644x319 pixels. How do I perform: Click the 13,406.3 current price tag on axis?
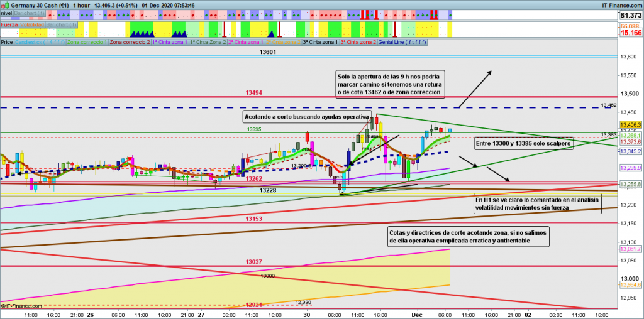coord(631,124)
